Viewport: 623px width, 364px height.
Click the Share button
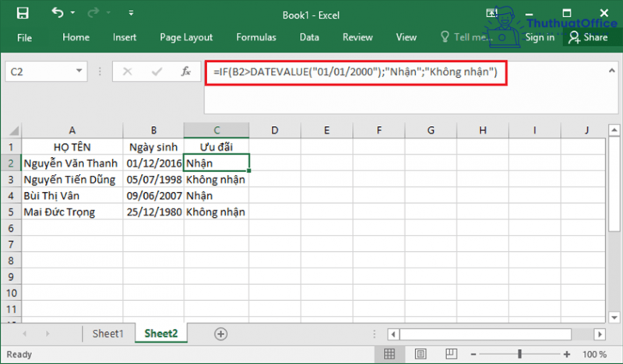588,37
